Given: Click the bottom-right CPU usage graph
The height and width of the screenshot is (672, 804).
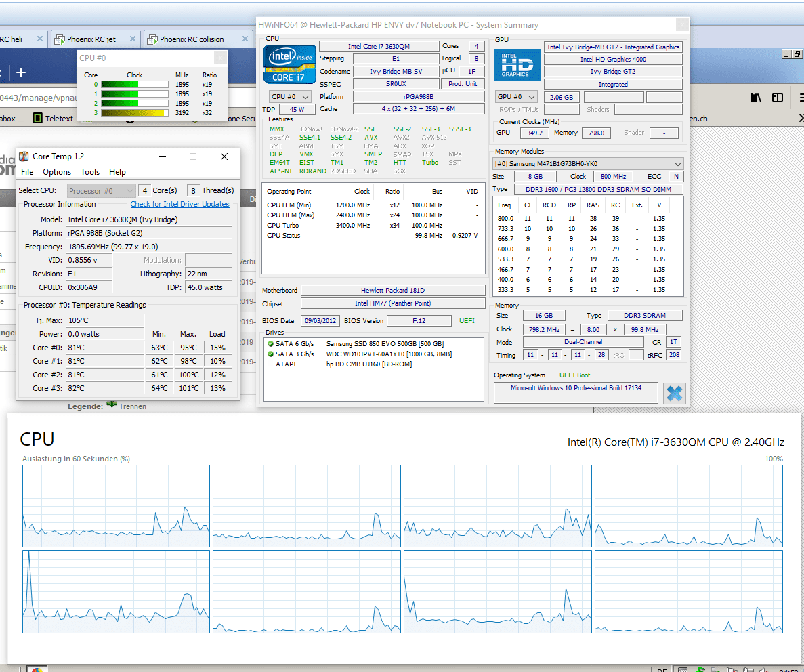Looking at the screenshot, I should tap(689, 591).
